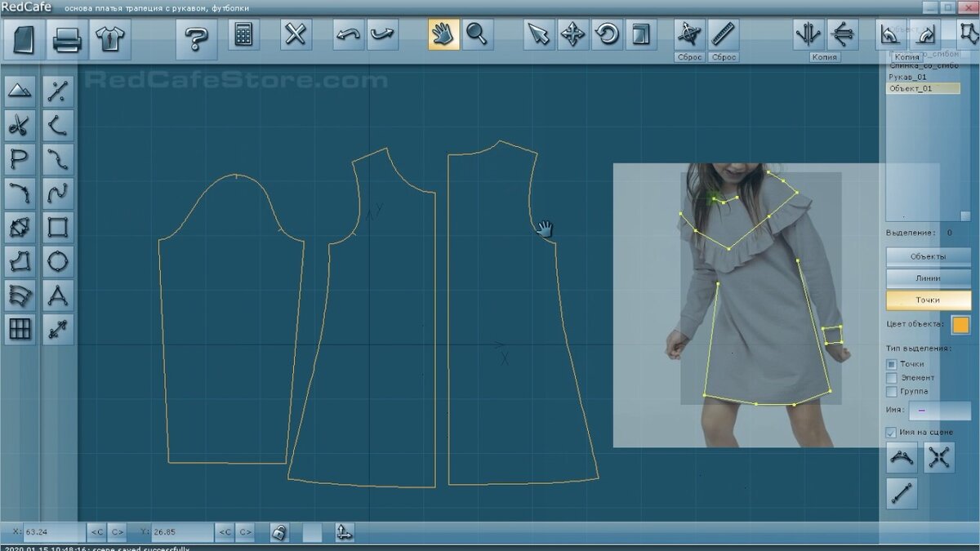The image size is (980, 551).
Task: Click the curve-through-points icon in right panel
Action: (902, 458)
